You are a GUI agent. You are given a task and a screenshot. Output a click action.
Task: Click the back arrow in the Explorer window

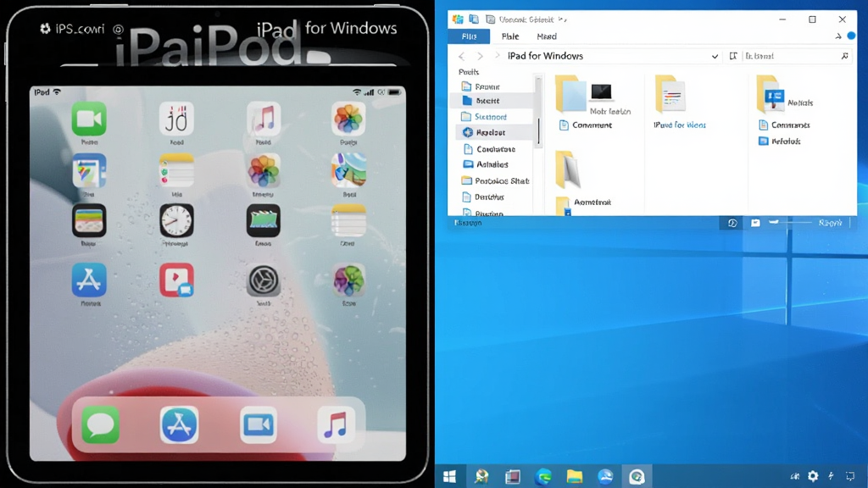pos(462,56)
